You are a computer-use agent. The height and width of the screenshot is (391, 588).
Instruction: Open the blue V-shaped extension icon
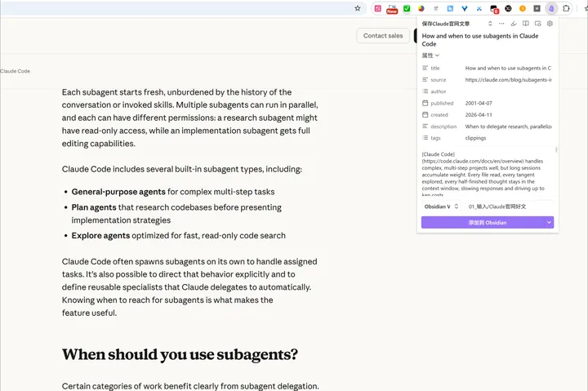point(465,8)
